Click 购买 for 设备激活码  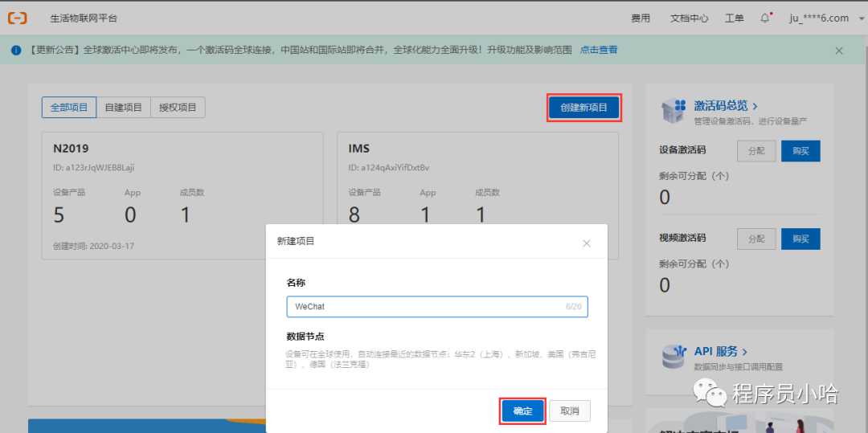[800, 150]
